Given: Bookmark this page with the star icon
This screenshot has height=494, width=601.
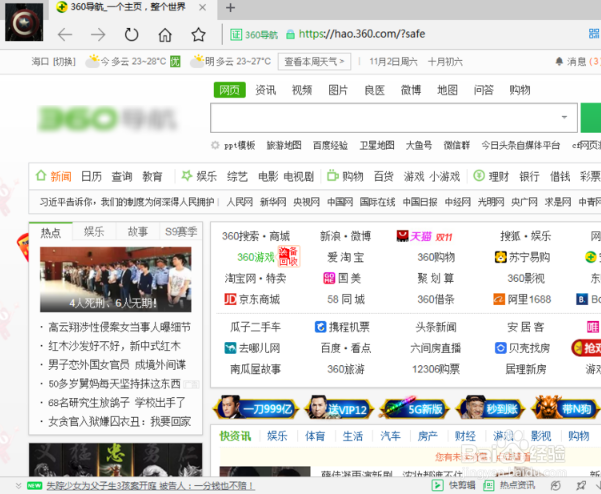Looking at the screenshot, I should (x=198, y=34).
